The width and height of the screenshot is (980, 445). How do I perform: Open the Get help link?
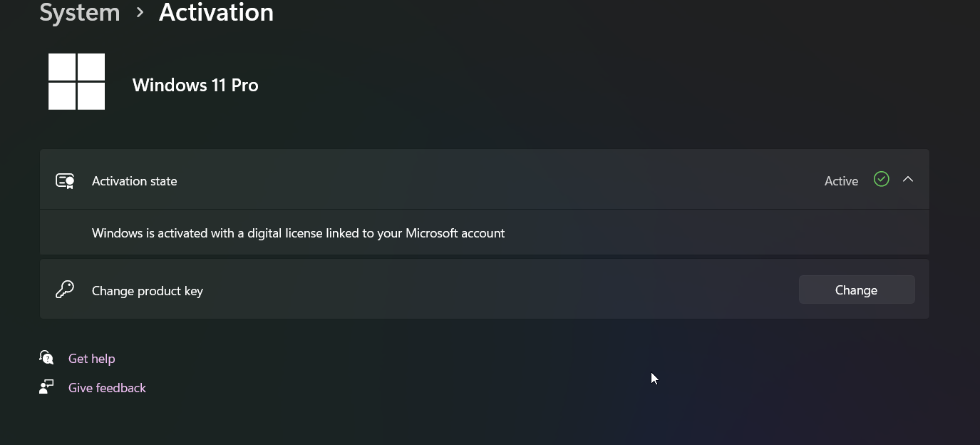[91, 359]
